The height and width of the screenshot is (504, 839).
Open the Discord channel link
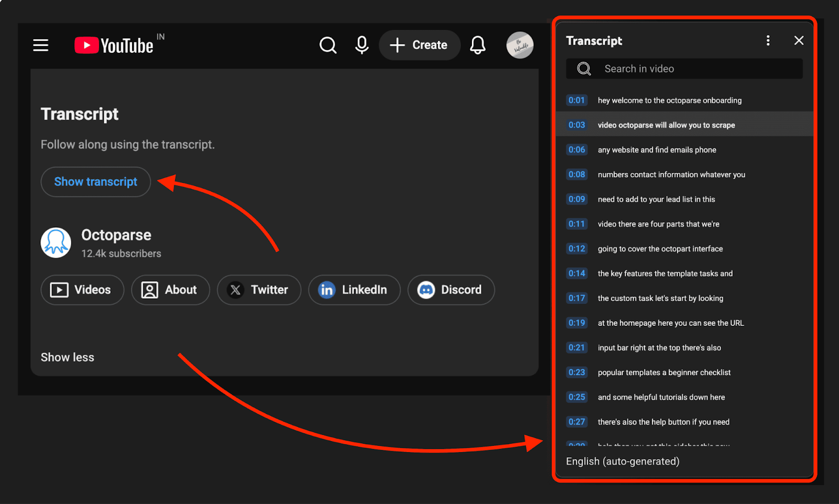[x=451, y=290]
